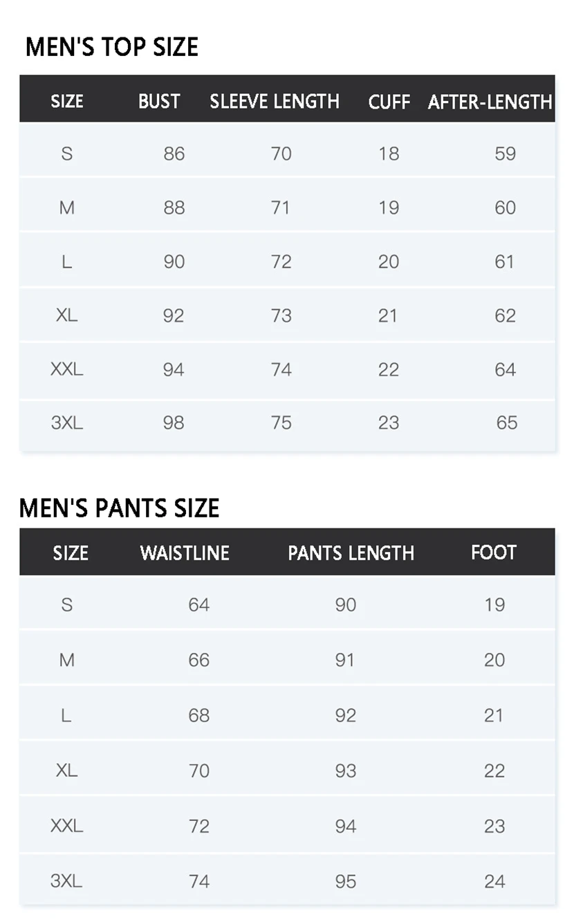Click the PANTS LENGTH column header
Viewport: 574px width, 924px height.
coord(351,553)
